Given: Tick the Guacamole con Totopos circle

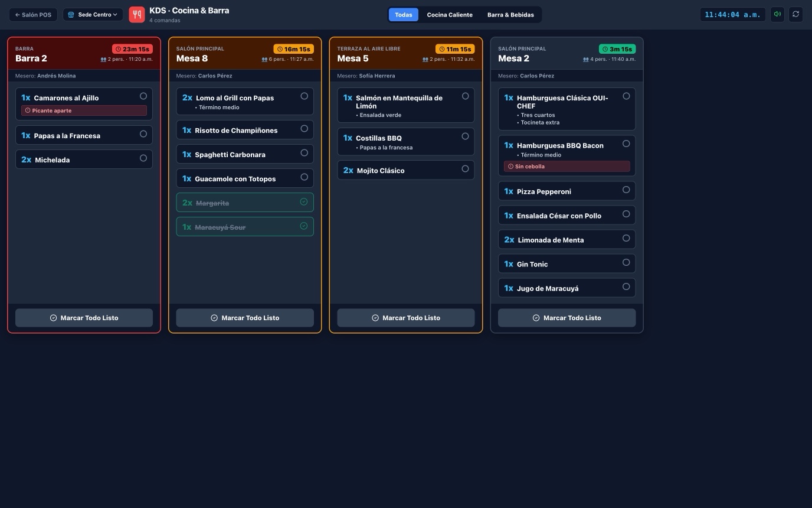Looking at the screenshot, I should tap(304, 177).
